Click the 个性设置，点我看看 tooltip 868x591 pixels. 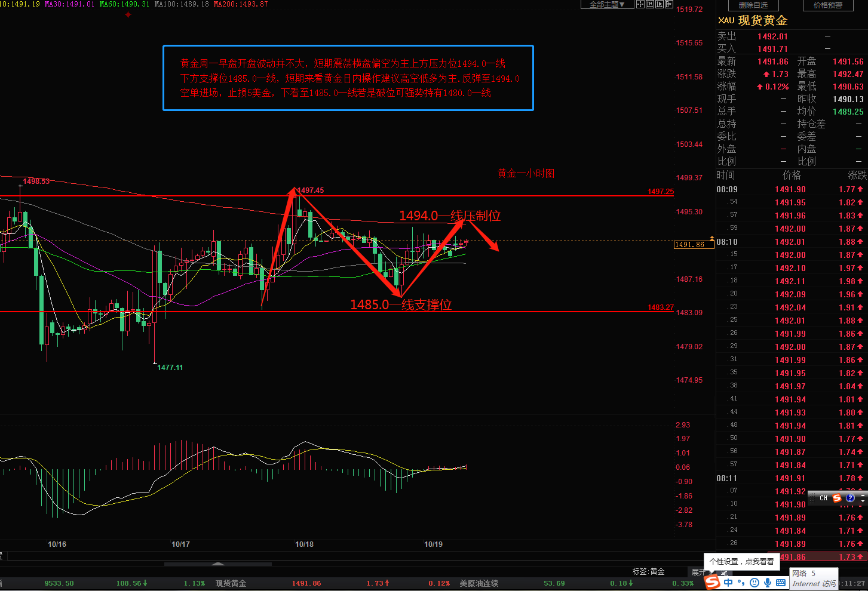(x=741, y=561)
